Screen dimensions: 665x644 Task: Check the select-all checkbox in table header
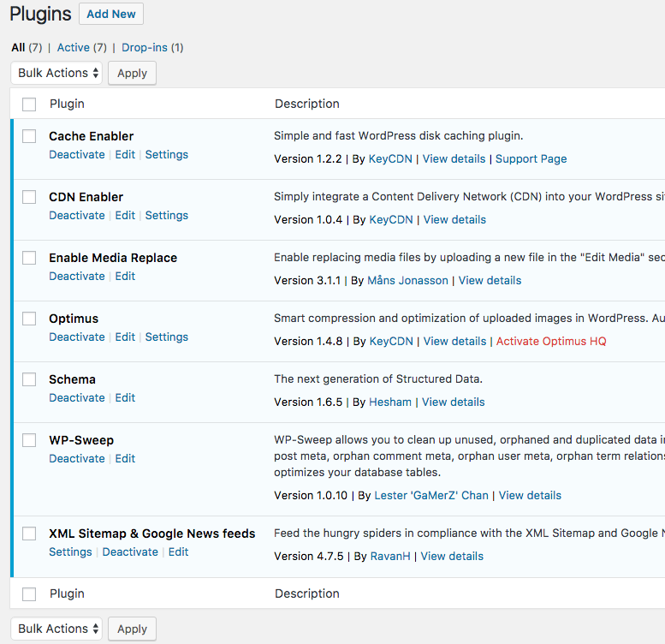pyautogui.click(x=29, y=104)
